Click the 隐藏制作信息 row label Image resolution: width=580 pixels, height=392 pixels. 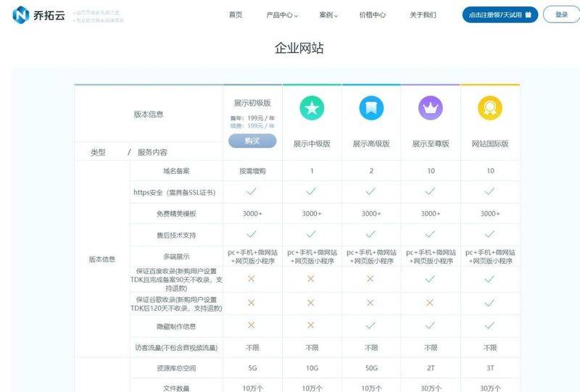pos(176,326)
